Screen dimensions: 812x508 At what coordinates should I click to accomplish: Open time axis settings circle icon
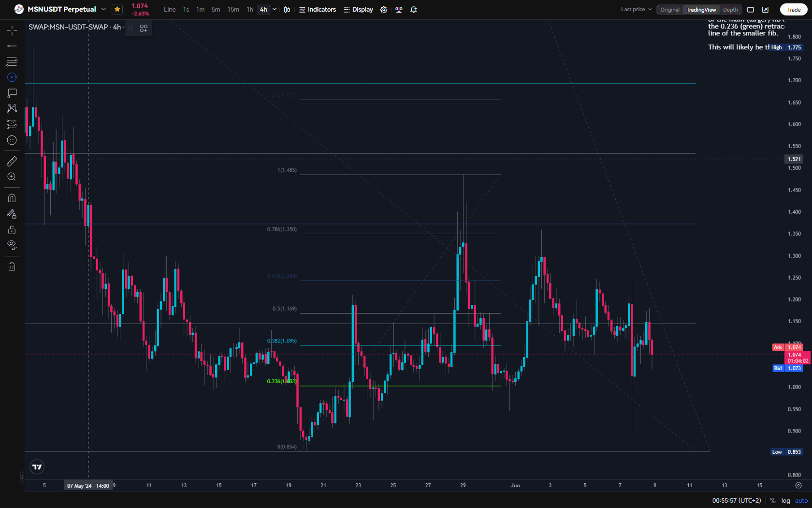click(x=798, y=485)
